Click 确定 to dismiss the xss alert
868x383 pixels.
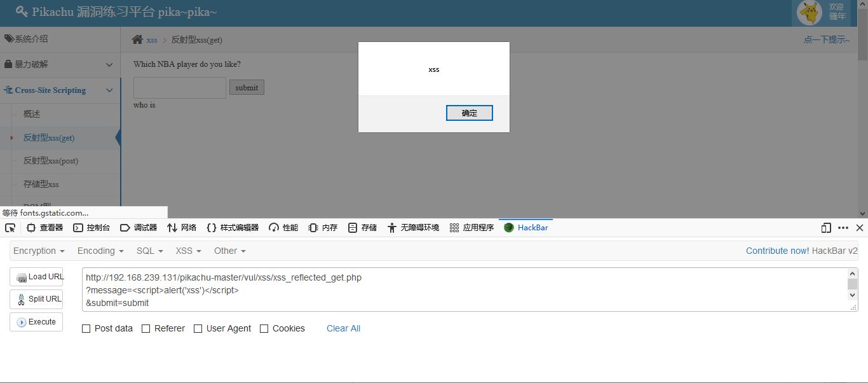(469, 113)
